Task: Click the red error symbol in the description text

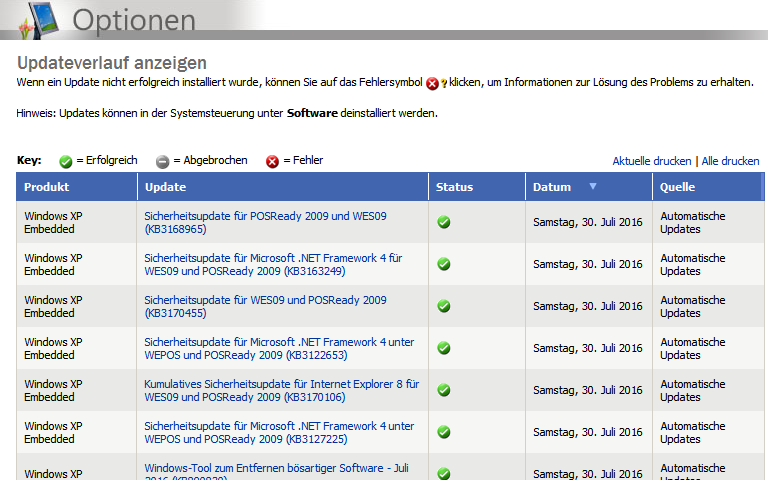Action: [433, 84]
